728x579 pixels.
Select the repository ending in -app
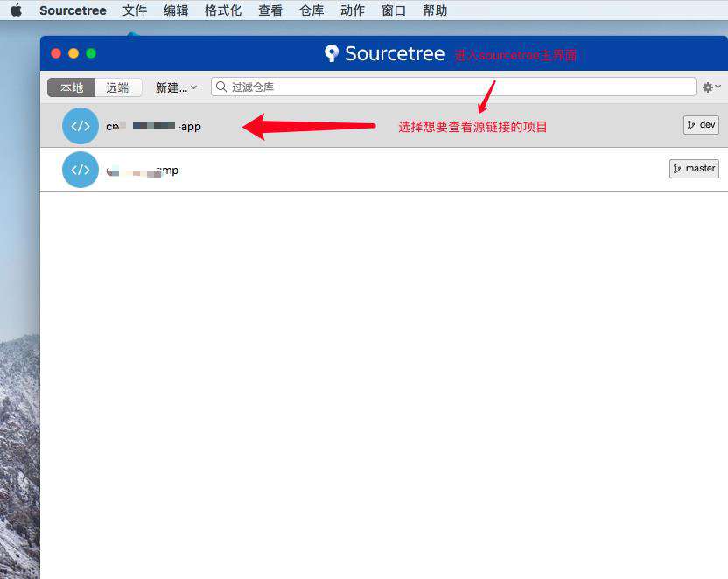point(384,126)
